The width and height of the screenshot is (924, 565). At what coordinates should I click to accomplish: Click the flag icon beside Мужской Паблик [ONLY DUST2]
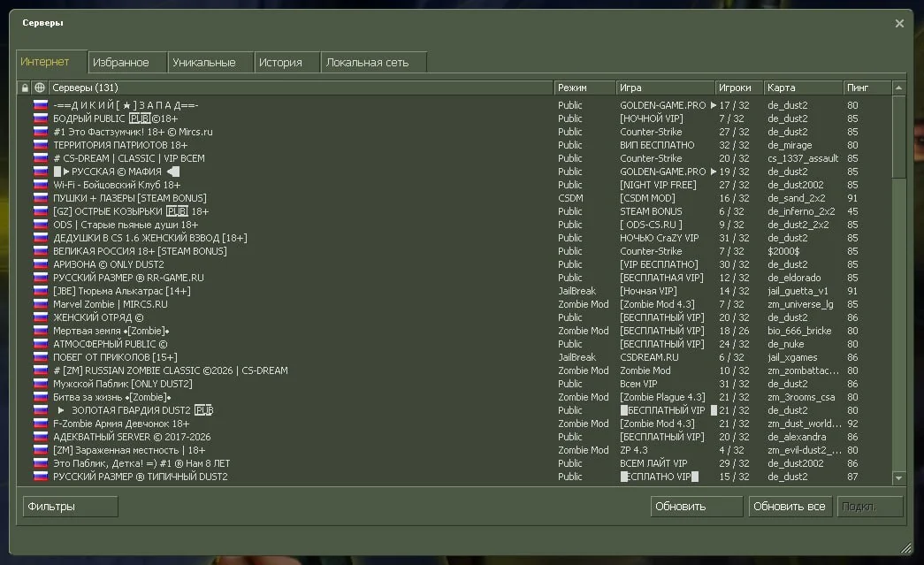click(41, 384)
